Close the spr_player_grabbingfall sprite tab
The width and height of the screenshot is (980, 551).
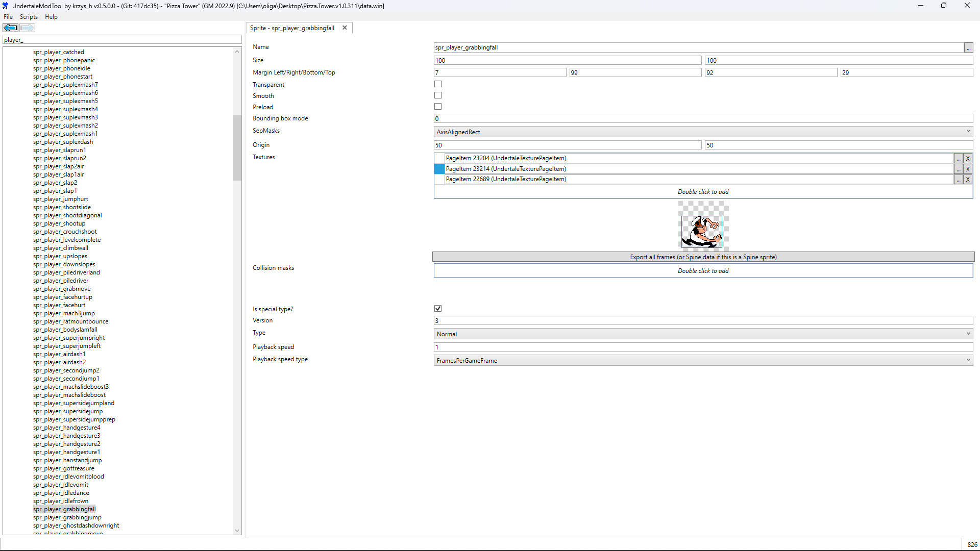click(x=345, y=28)
